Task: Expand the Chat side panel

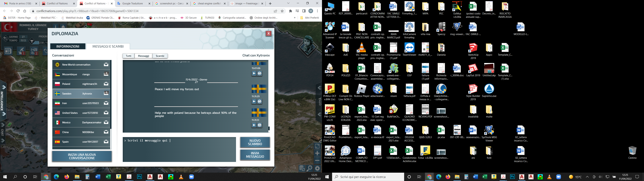Action: click(3, 125)
